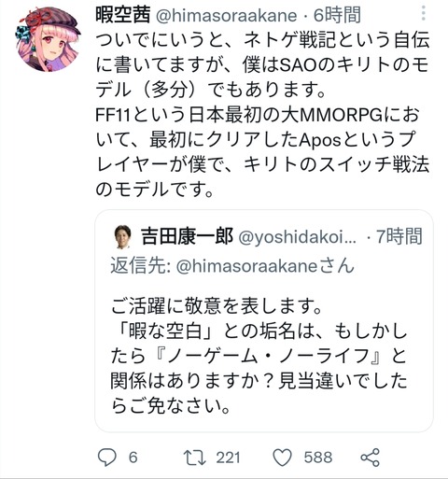This screenshot has width=448, height=479.
Task: Like the tweet with heart icon
Action: click(282, 458)
